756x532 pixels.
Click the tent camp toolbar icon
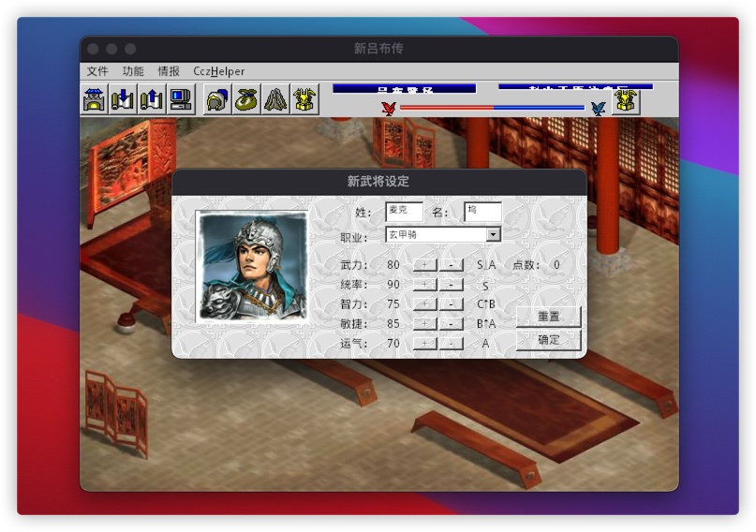(x=275, y=99)
